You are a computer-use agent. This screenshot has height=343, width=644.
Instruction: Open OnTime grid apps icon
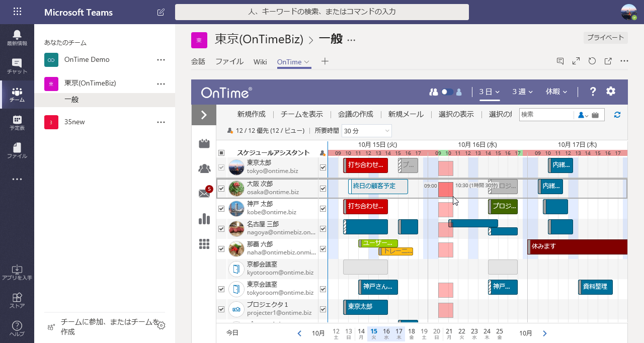pyautogui.click(x=204, y=244)
